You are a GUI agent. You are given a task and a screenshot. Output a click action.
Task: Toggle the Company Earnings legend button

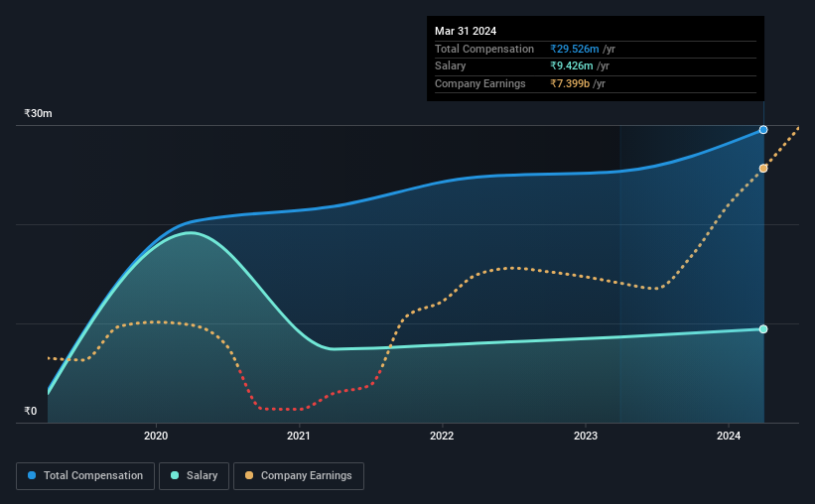click(299, 476)
